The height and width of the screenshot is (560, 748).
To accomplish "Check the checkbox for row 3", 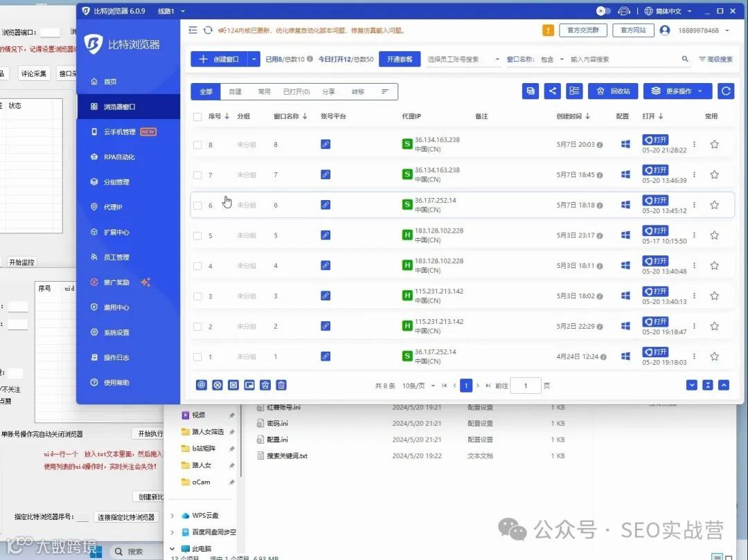I will click(197, 296).
